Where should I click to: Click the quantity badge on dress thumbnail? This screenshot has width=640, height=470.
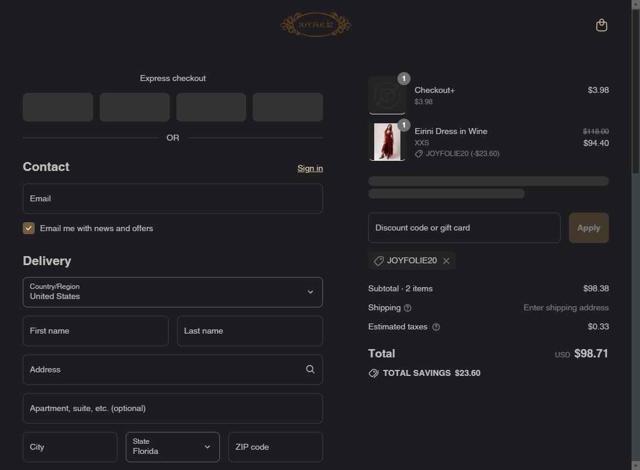pos(404,125)
